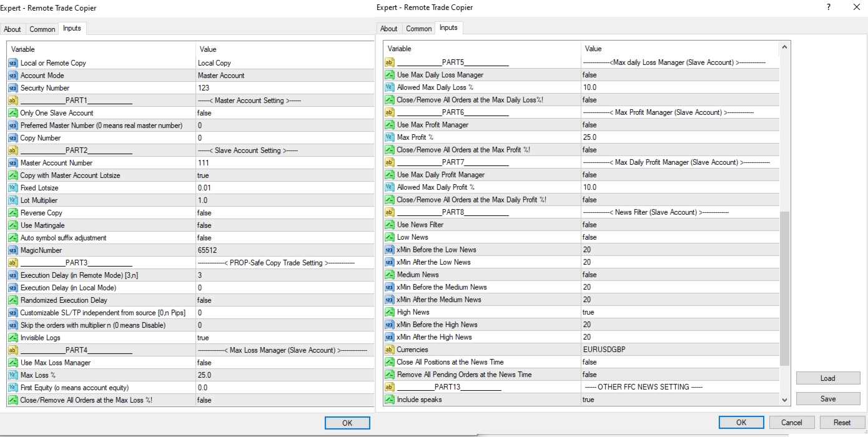The image size is (868, 437).
Task: Click the icon beside Local or Remote Copy
Action: [13, 63]
